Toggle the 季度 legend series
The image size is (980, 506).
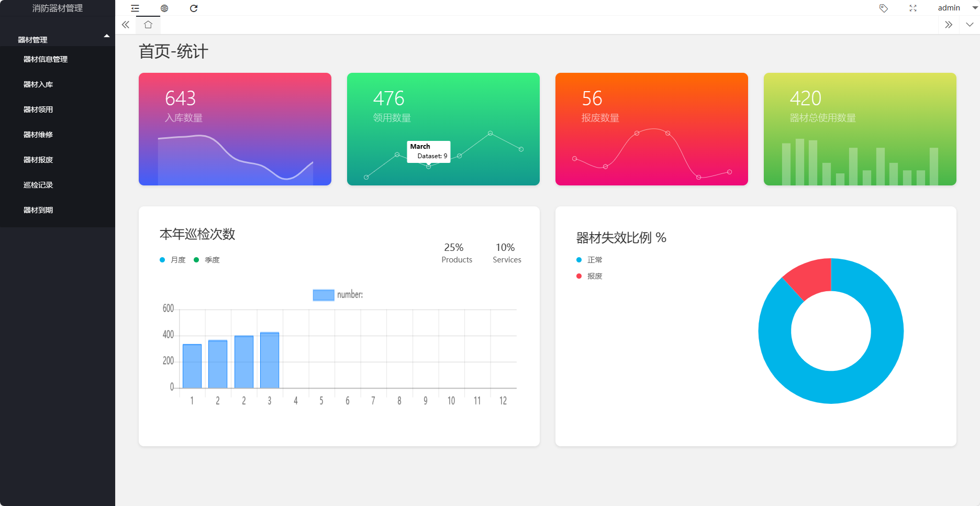click(x=207, y=260)
